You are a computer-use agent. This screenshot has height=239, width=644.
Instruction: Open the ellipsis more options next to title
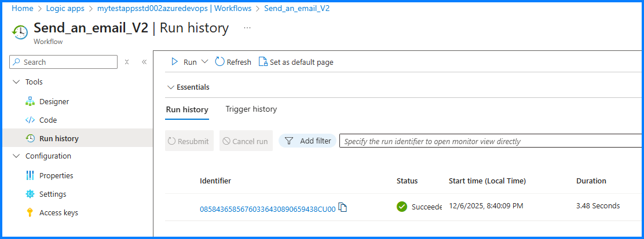(247, 28)
